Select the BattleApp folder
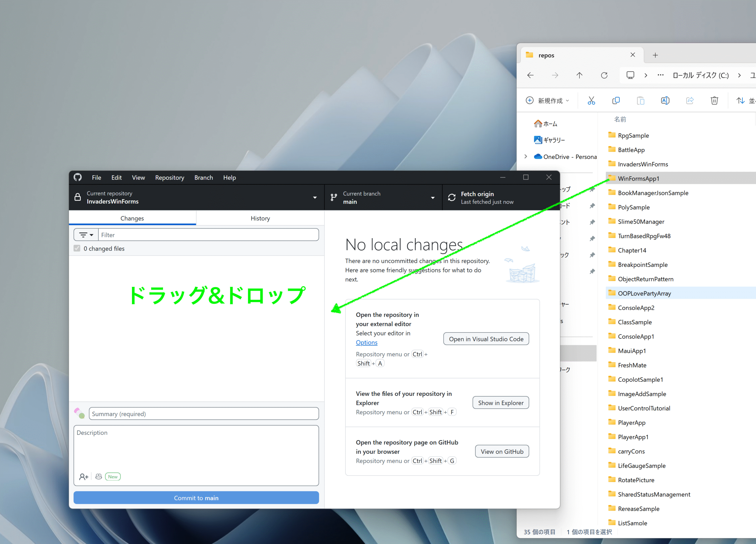756x544 pixels. tap(631, 150)
